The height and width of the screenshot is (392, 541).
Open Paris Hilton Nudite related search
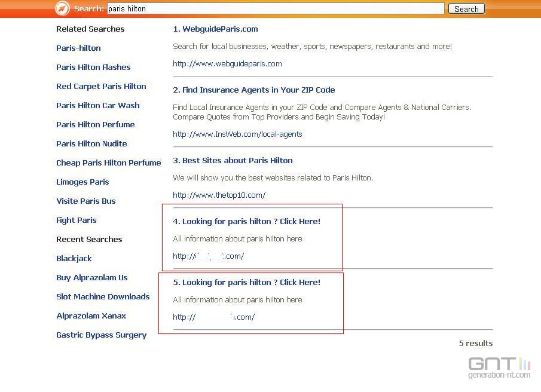[91, 144]
